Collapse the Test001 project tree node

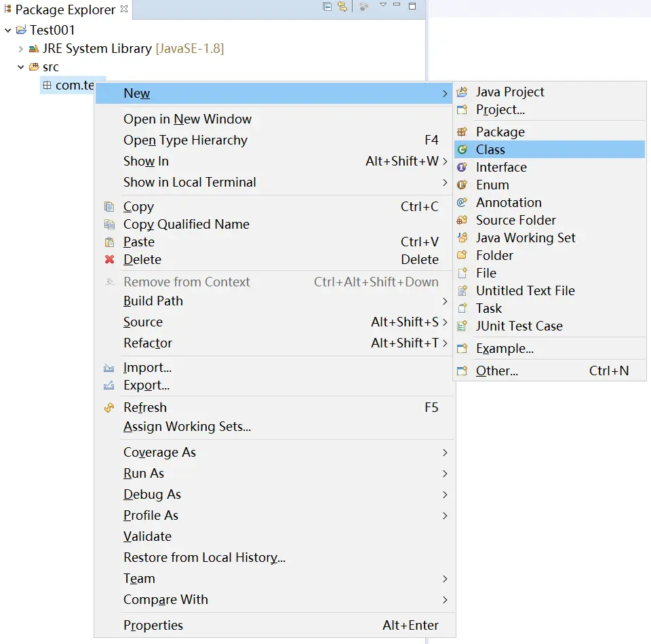coord(8,31)
